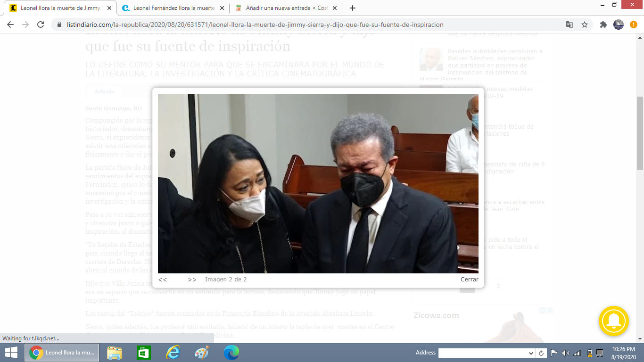This screenshot has height=362, width=644.
Task: Open Microsoft Edge from the taskbar
Action: 231,353
